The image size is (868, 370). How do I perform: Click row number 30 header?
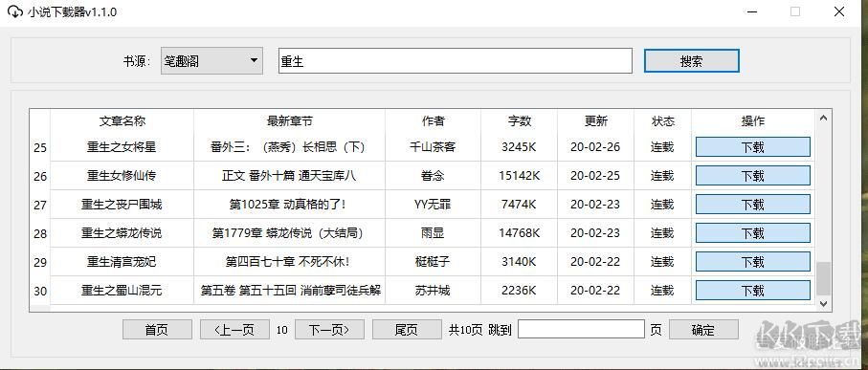coord(40,291)
